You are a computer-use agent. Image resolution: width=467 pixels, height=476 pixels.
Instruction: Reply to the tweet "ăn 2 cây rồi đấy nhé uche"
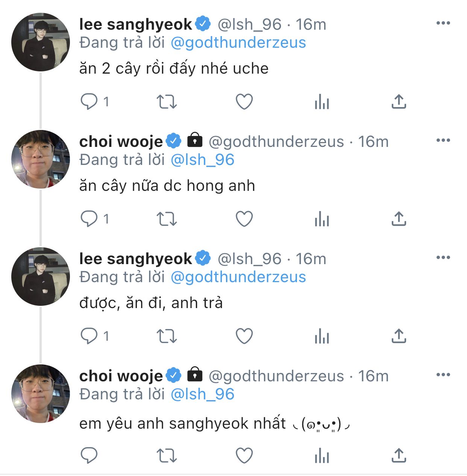pos(89,101)
